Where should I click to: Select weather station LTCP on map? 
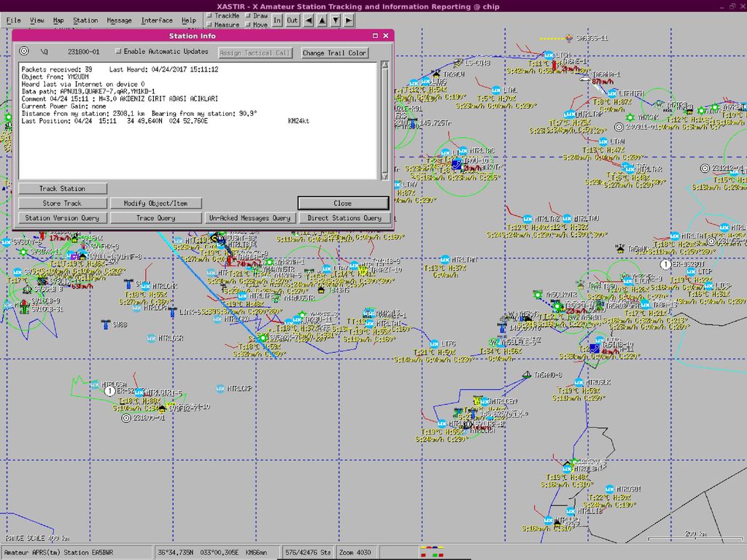click(x=692, y=272)
